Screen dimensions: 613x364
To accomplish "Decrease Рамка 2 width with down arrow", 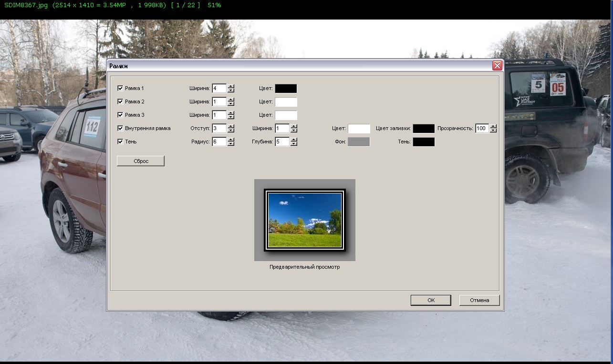I will (x=231, y=104).
